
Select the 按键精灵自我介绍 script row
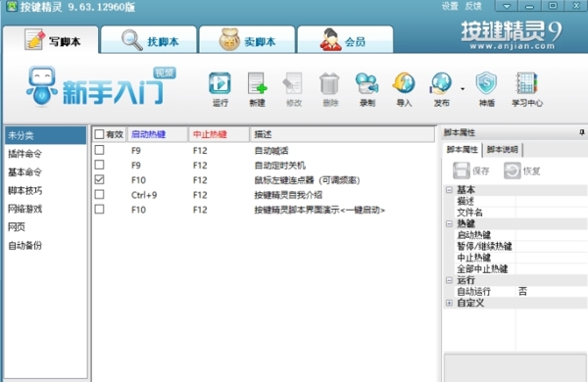[264, 195]
